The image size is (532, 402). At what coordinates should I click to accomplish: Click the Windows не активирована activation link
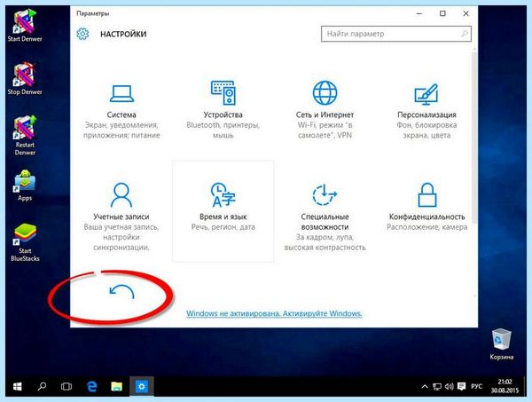(274, 313)
